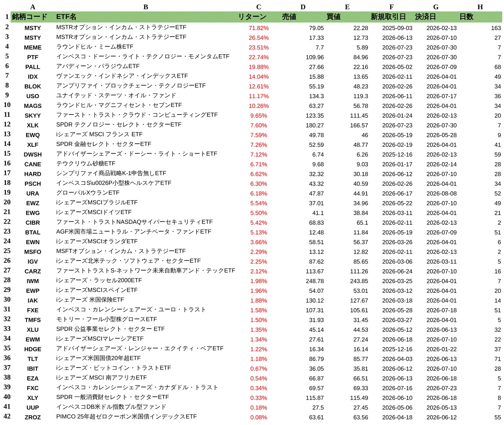The image size is (504, 425).
Task: Select the TLT ticker cell
Action: click(33, 359)
